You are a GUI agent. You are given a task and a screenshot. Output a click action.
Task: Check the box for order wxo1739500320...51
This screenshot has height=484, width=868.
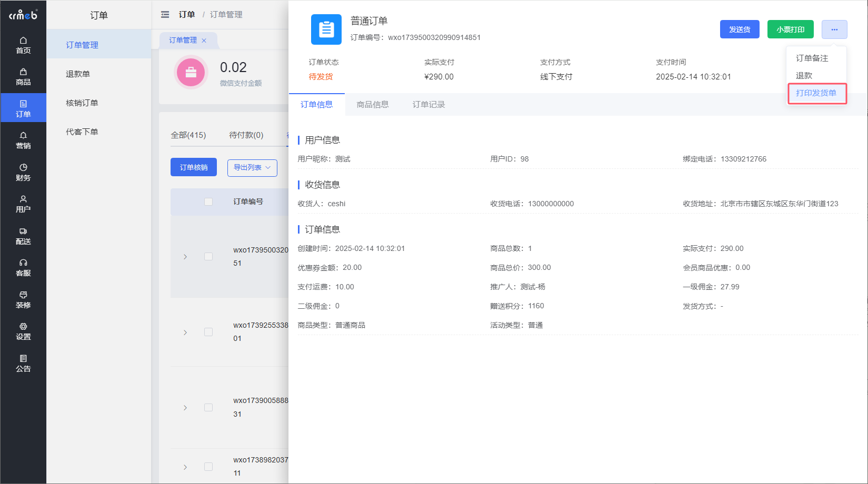click(208, 257)
